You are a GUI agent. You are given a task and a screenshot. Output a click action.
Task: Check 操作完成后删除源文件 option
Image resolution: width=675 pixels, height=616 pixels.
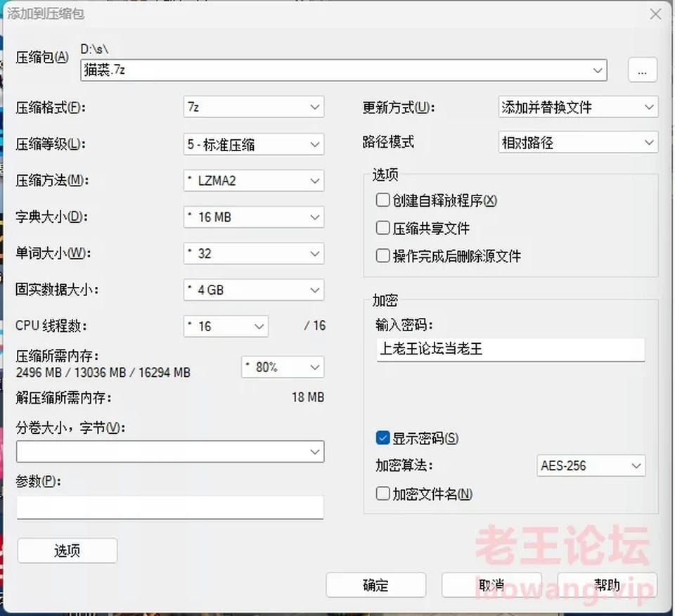(x=382, y=256)
